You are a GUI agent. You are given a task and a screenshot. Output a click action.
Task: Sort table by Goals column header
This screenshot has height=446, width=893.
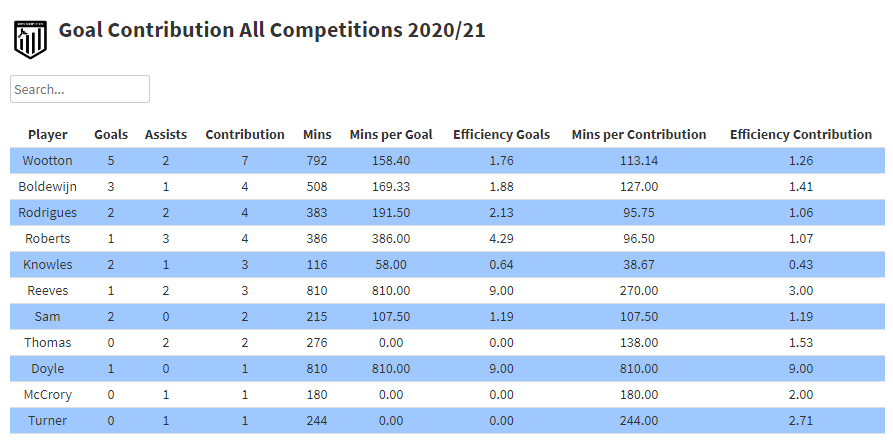click(x=111, y=134)
